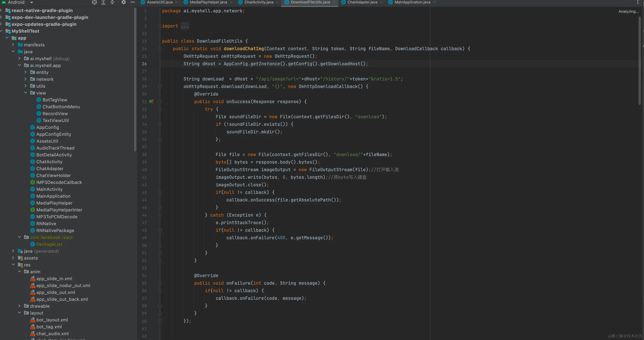
Task: Collapse the com.facebook.react package
Action: [19, 237]
